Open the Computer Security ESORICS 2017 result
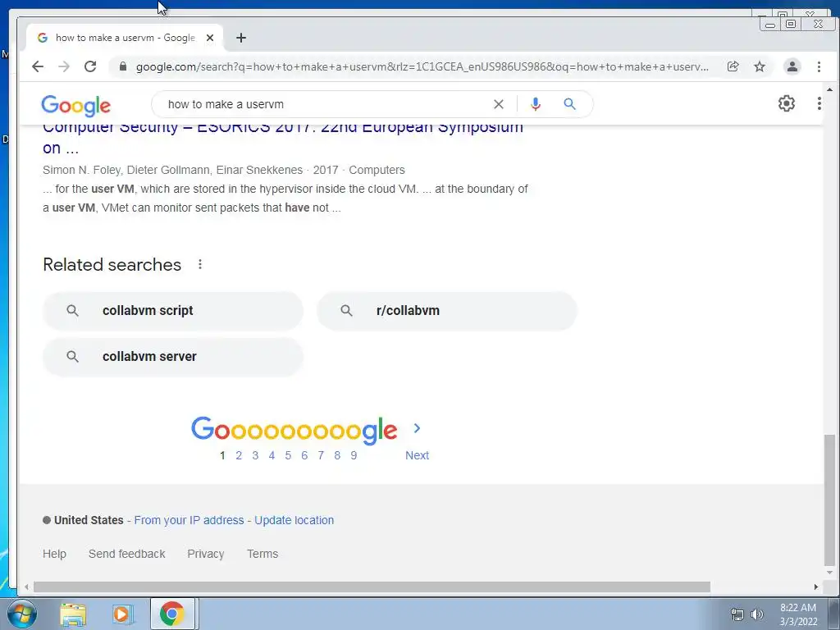The width and height of the screenshot is (840, 630). [x=283, y=137]
